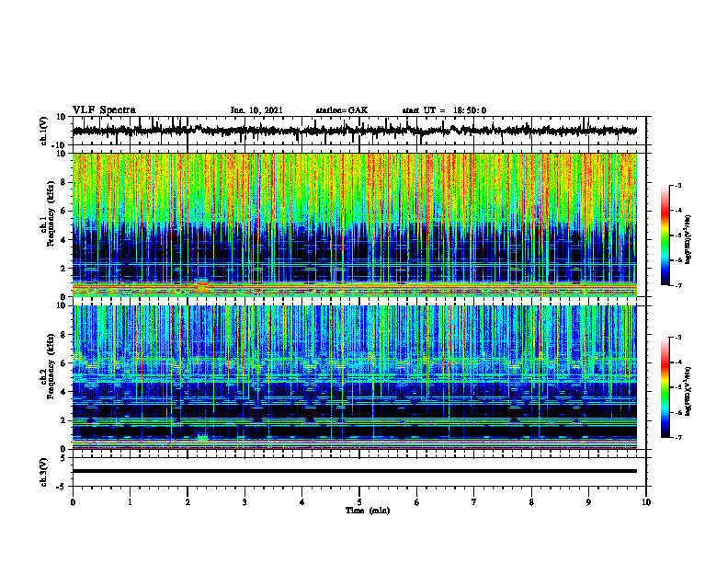Click the "1" minute tick label

pyautogui.click(x=130, y=502)
